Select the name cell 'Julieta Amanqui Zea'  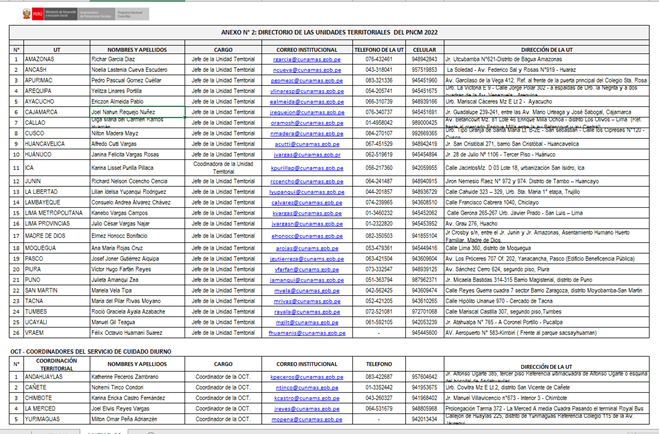137,280
